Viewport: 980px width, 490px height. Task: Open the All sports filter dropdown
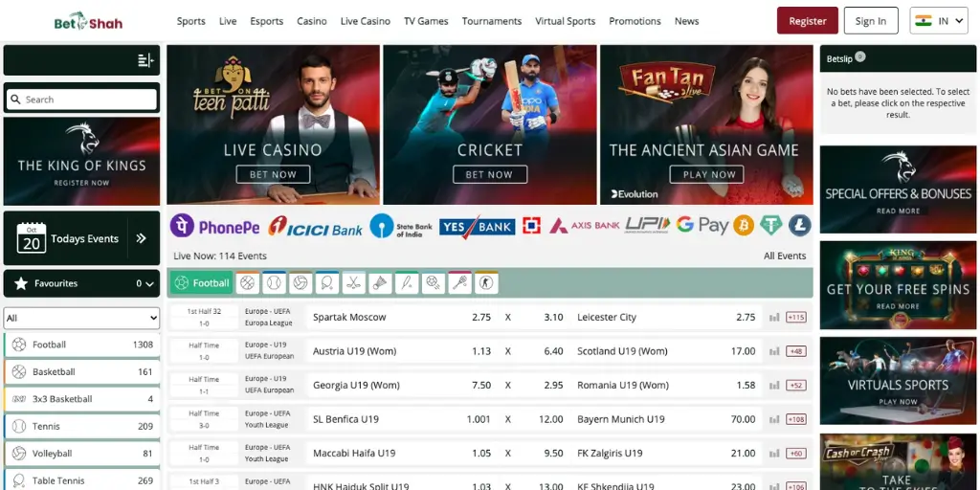pyautogui.click(x=82, y=318)
